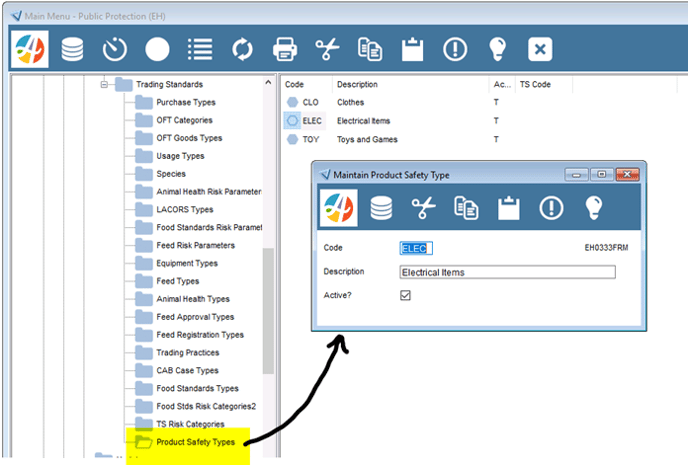Viewport: 688px width, 465px height.
Task: Click the TS Code column header
Action: (535, 84)
